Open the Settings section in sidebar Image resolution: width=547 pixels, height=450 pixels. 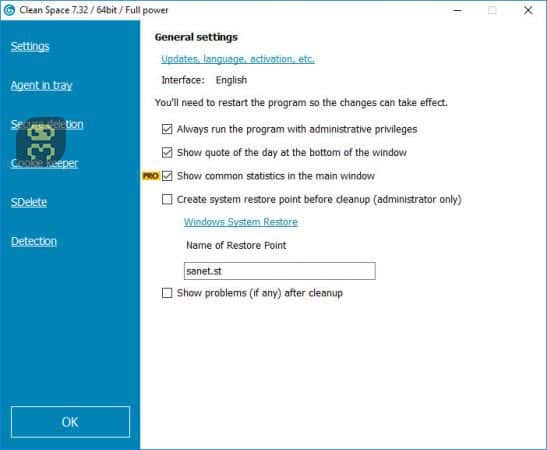[x=30, y=46]
